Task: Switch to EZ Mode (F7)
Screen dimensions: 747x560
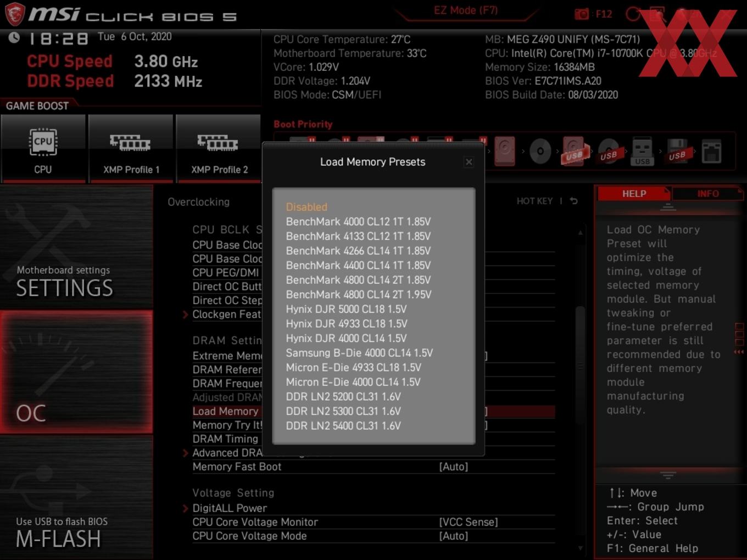Action: (465, 10)
